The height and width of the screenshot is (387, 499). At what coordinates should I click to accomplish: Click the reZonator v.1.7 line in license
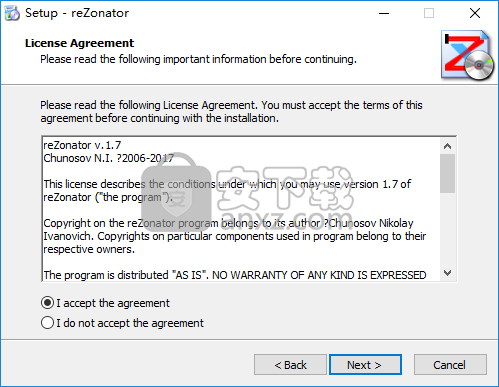click(82, 145)
